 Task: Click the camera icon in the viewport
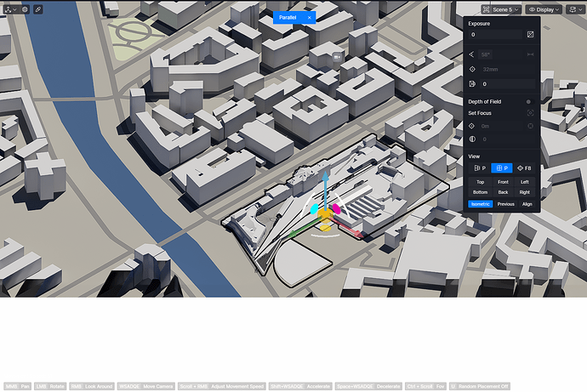click(338, 56)
